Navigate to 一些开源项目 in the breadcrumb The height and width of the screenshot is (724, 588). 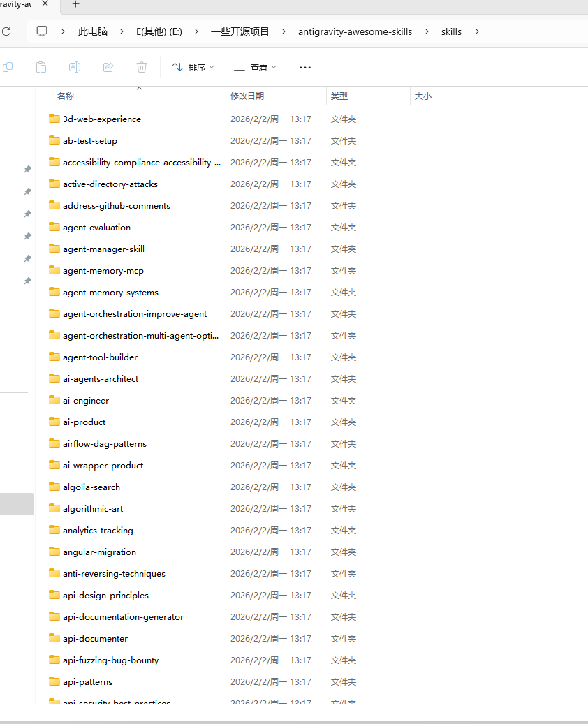click(x=240, y=31)
